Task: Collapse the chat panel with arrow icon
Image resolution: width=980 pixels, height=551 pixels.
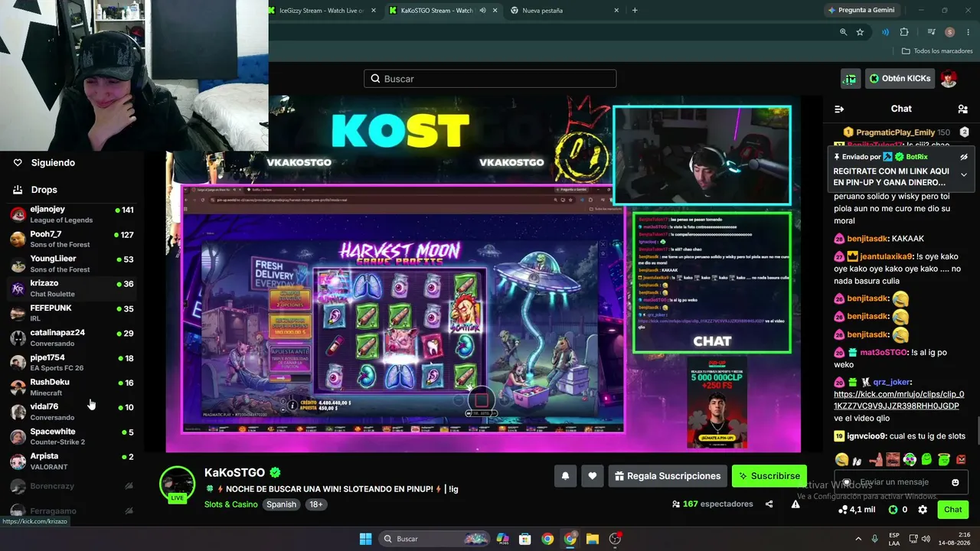Action: tap(839, 109)
